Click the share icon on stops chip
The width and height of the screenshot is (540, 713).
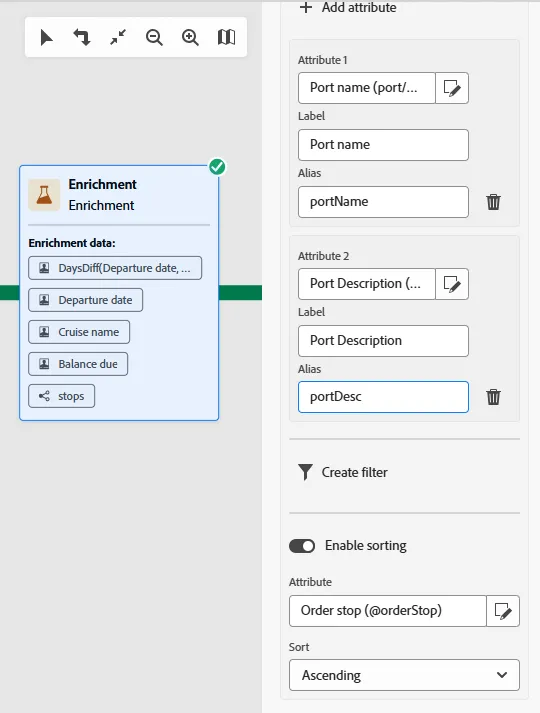coord(44,396)
